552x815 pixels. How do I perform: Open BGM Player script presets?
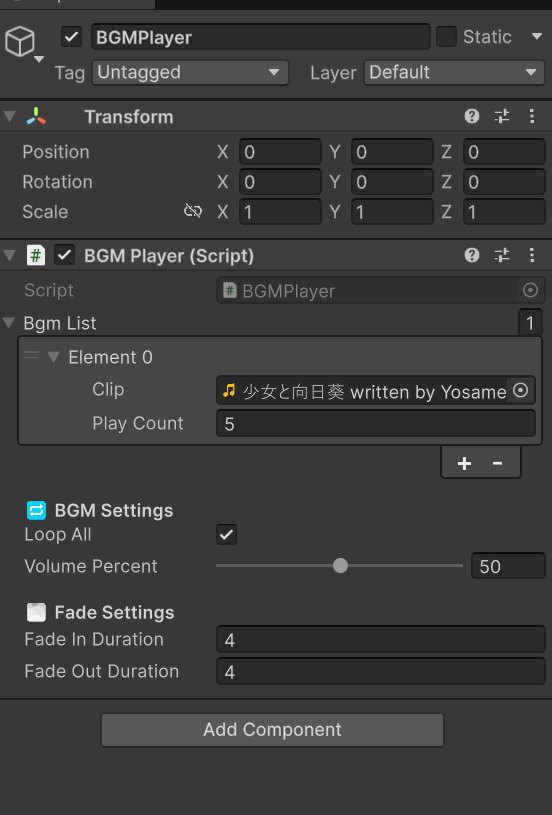(502, 255)
